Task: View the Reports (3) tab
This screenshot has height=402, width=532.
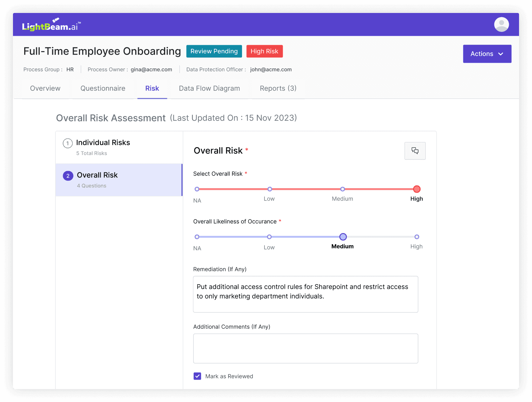Action: tap(278, 88)
